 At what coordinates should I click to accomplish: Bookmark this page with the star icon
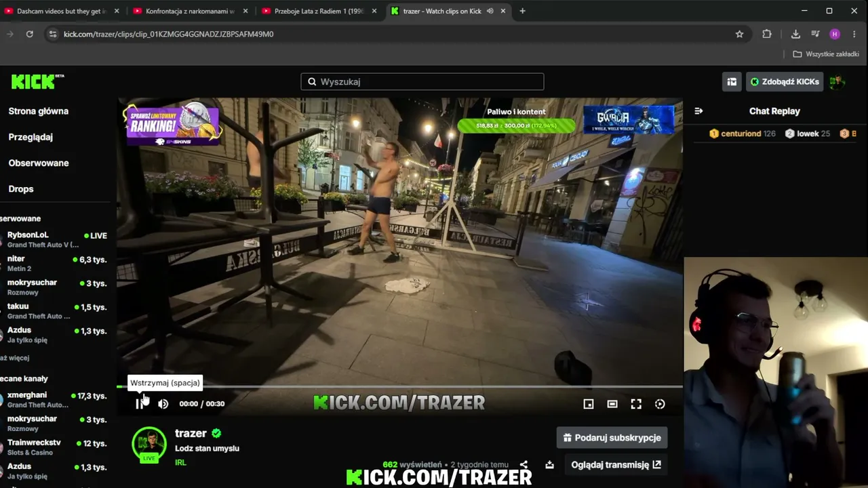[740, 34]
